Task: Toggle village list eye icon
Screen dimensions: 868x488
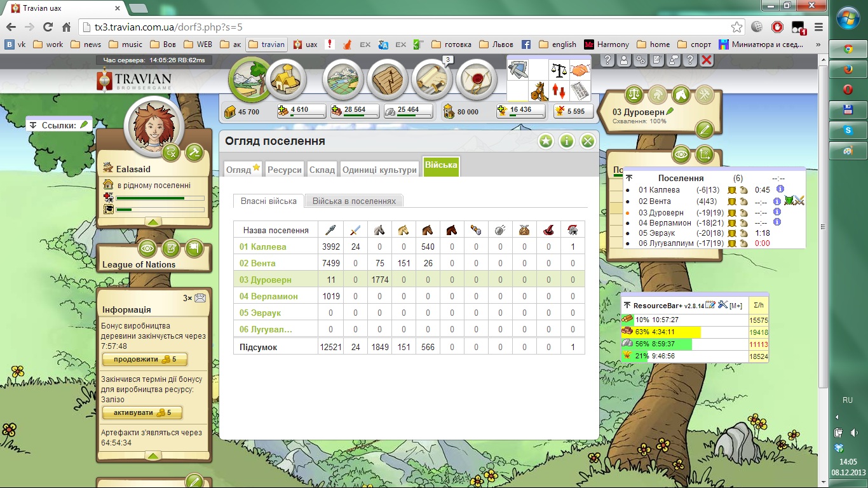Action: tap(681, 154)
